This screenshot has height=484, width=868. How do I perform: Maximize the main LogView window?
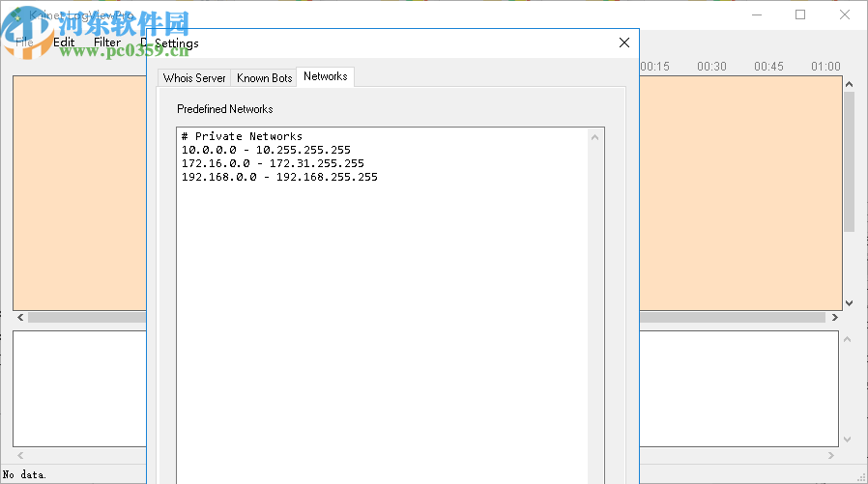click(x=800, y=14)
